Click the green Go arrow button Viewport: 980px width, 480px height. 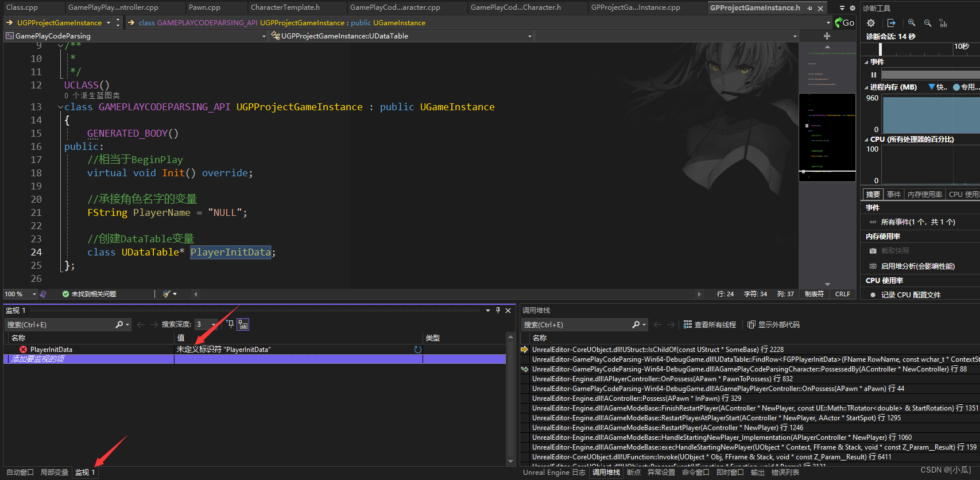[845, 22]
